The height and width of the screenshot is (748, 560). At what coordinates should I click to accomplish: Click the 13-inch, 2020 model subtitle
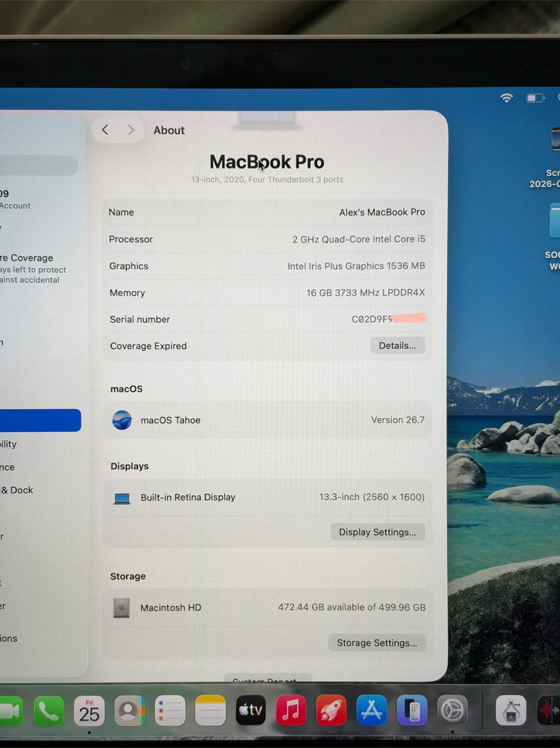pyautogui.click(x=267, y=179)
